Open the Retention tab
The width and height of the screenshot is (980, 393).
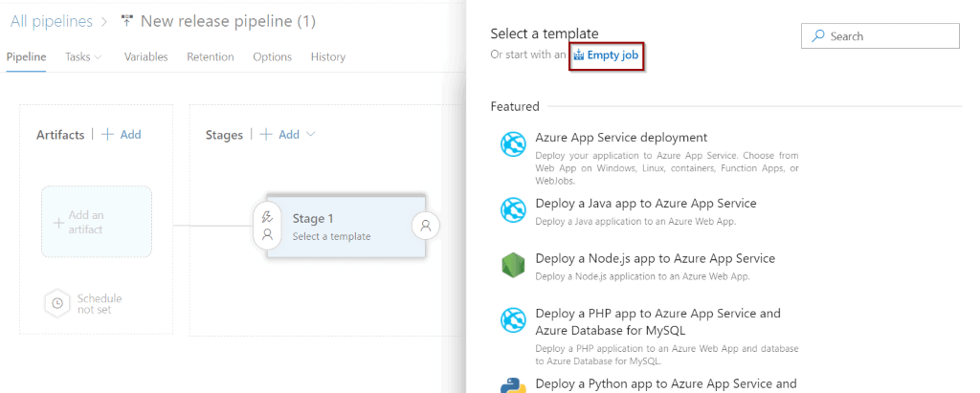[211, 56]
